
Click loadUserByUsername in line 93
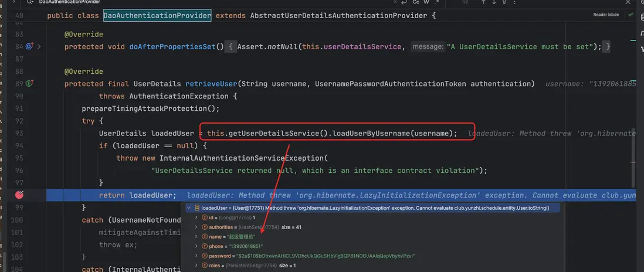[x=371, y=133]
